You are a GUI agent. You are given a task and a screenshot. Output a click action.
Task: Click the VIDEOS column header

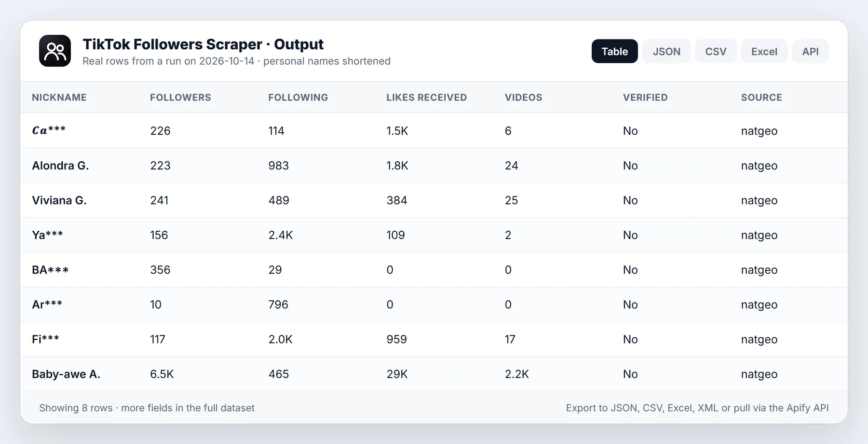(523, 97)
